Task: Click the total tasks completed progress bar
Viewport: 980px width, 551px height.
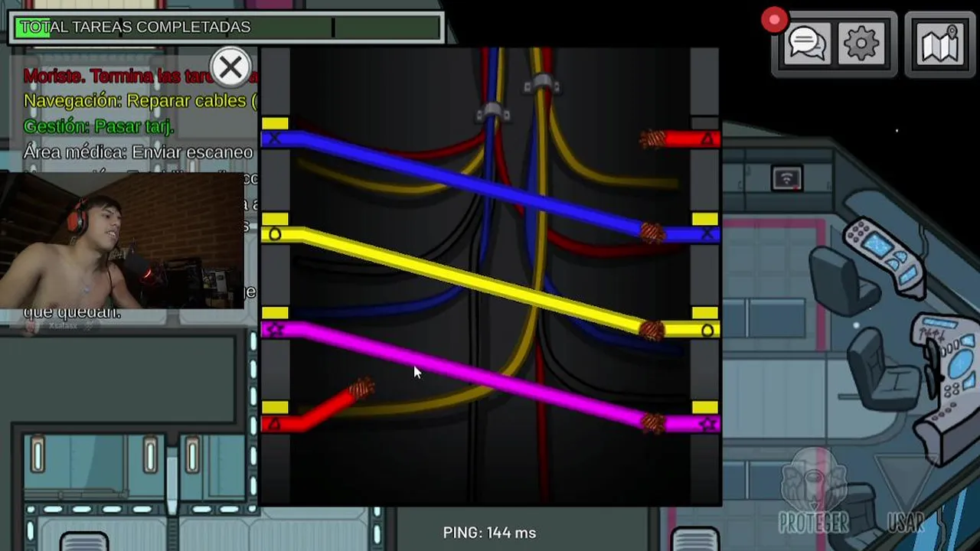Action: click(x=227, y=27)
